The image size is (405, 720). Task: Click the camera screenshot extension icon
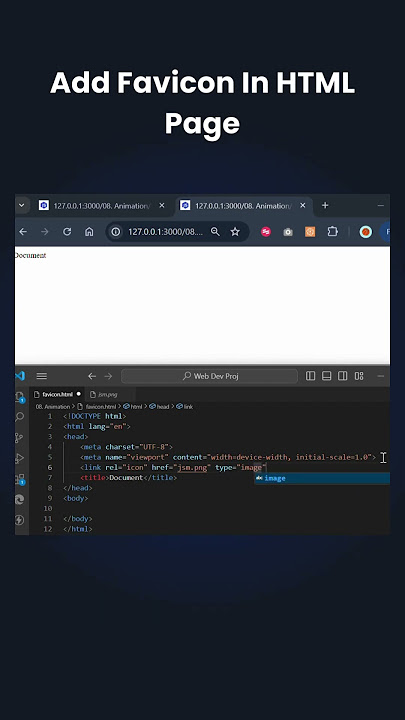[288, 232]
